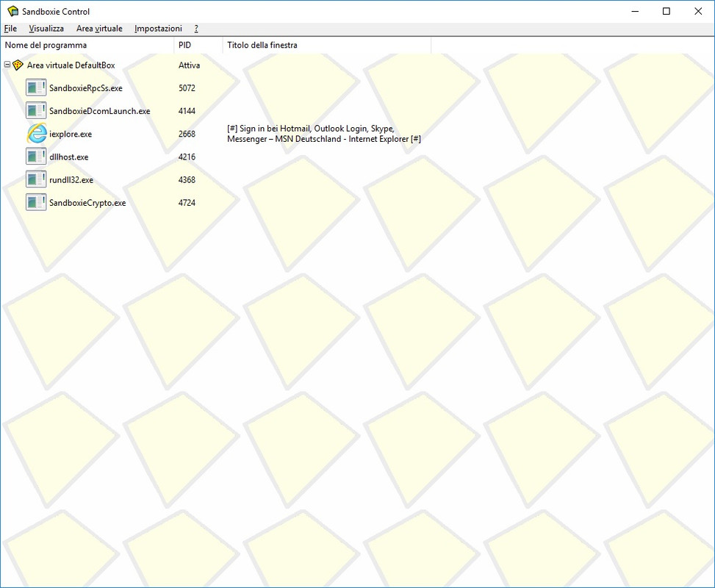This screenshot has width=715, height=588.
Task: Click PID value 4144
Action: [187, 111]
